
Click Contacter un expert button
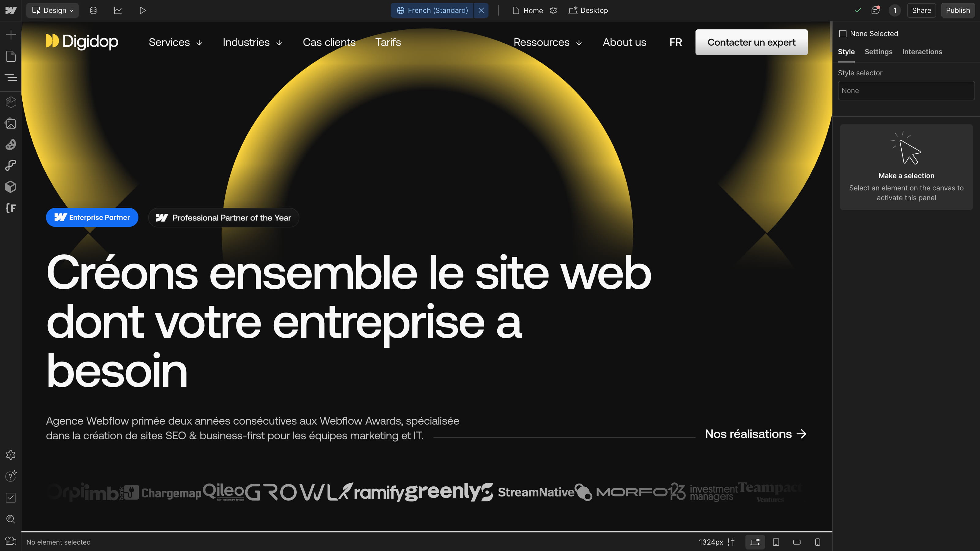pyautogui.click(x=751, y=42)
